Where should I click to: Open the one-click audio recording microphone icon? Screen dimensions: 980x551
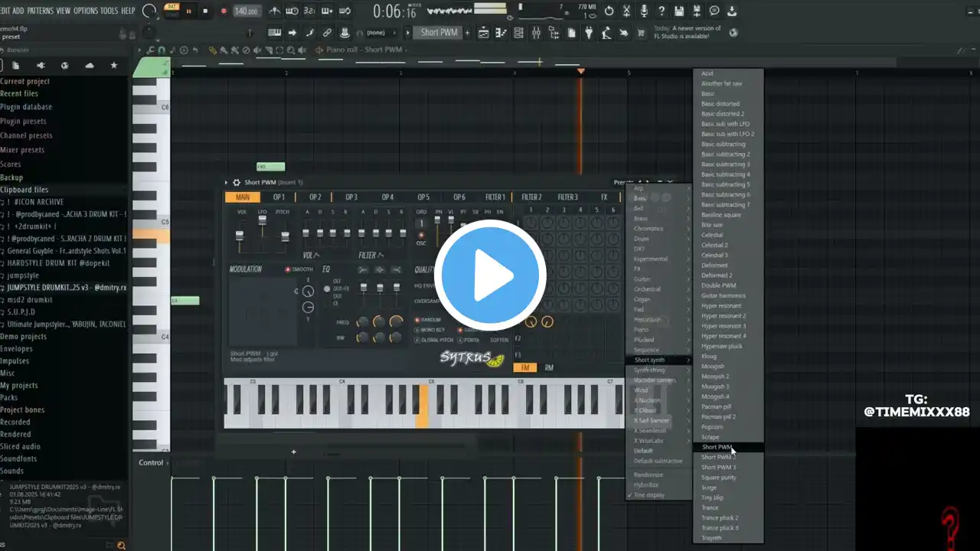[x=644, y=11]
